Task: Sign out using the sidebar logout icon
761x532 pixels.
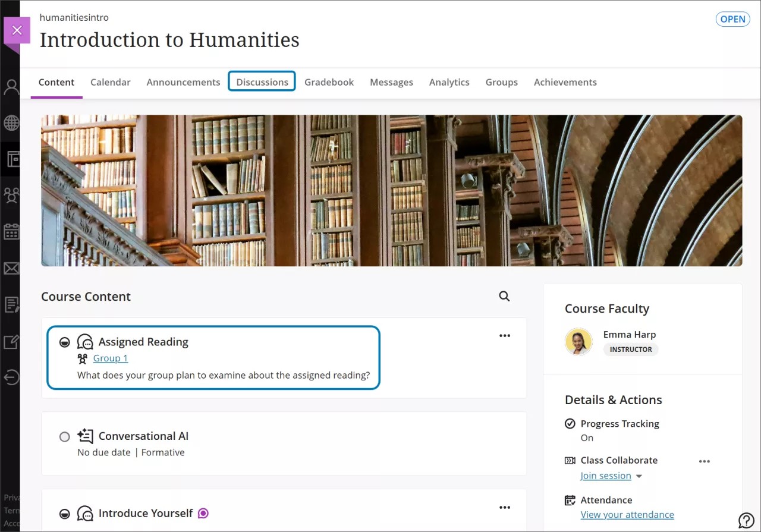Action: pos(11,377)
